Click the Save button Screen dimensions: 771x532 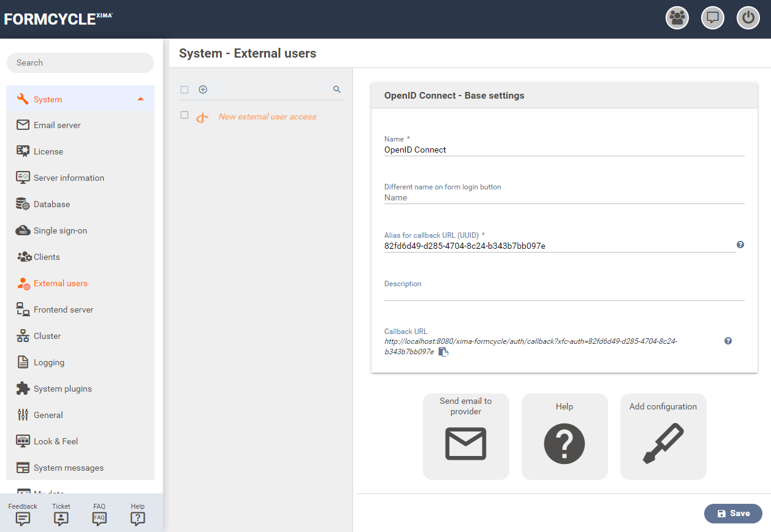(x=733, y=514)
